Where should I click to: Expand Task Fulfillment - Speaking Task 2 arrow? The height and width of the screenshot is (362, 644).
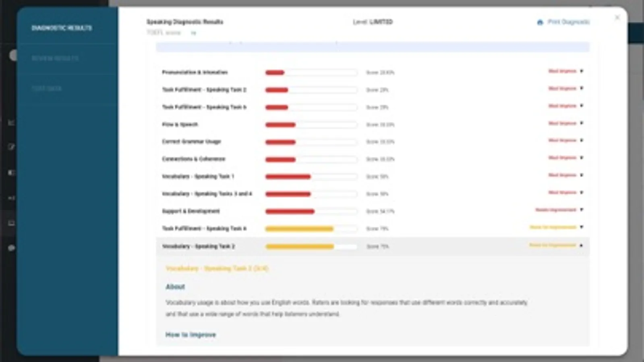click(x=581, y=88)
